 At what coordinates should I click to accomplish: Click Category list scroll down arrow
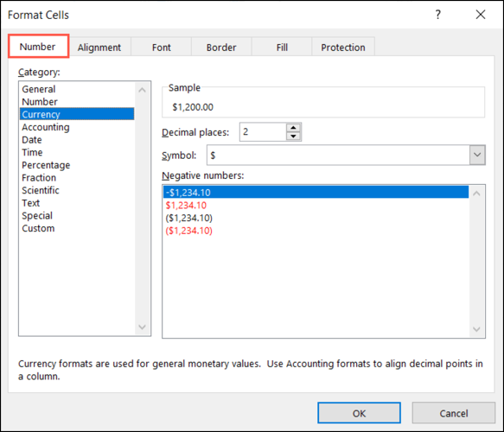coord(142,327)
